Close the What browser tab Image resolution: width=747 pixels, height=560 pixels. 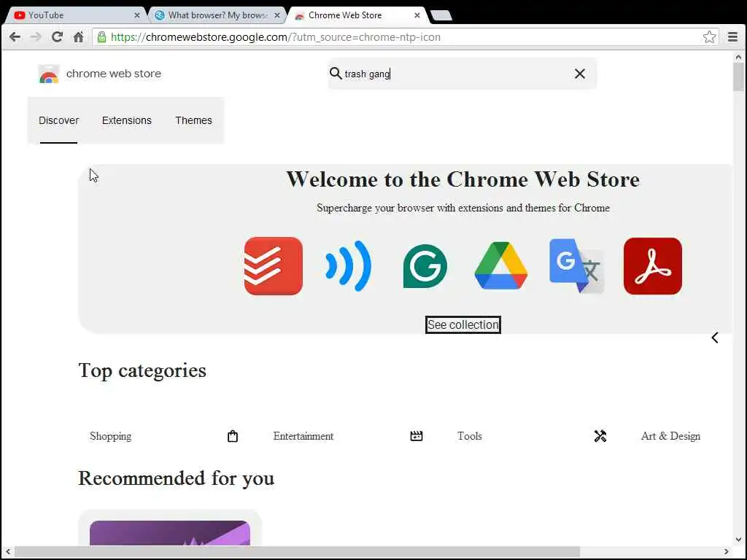[x=276, y=15]
